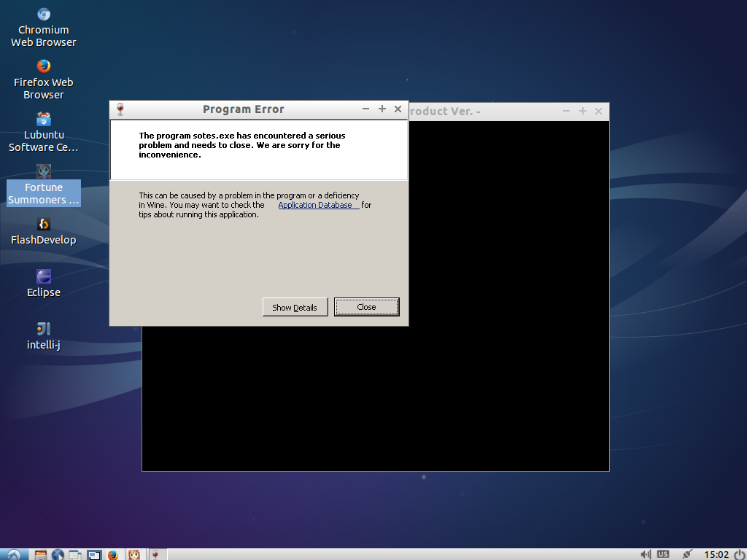This screenshot has height=560, width=747.
Task: Click the 'sotes.exe has encountered' error message text
Action: [x=242, y=145]
